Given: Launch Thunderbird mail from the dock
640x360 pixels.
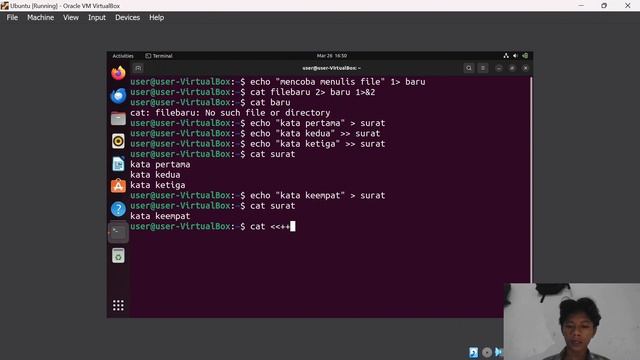Looking at the screenshot, I should [118, 96].
